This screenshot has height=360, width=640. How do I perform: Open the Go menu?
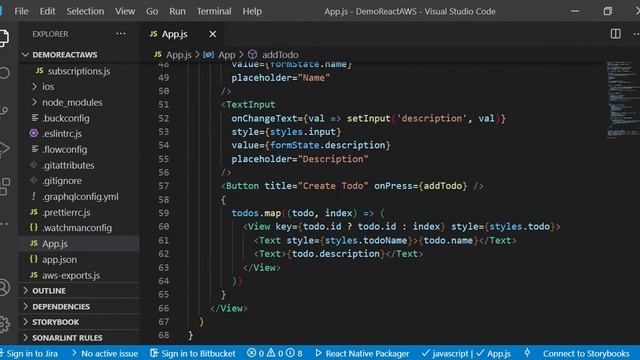pyautogui.click(x=152, y=11)
